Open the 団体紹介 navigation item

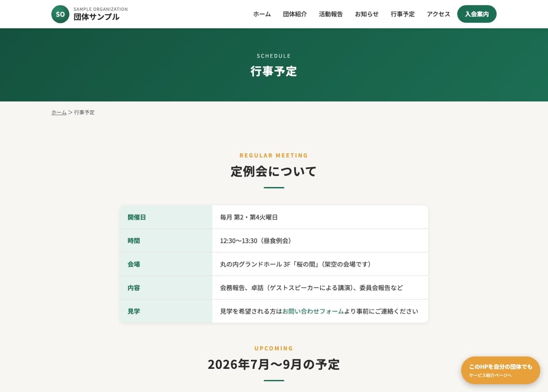295,14
